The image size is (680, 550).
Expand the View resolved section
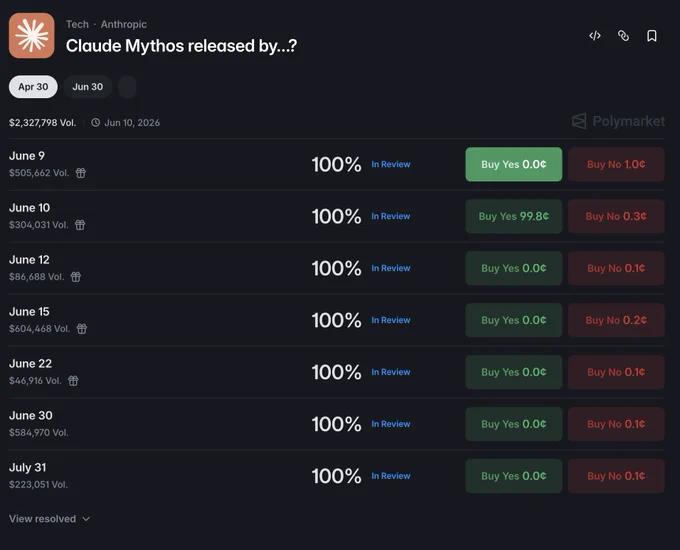click(x=49, y=519)
